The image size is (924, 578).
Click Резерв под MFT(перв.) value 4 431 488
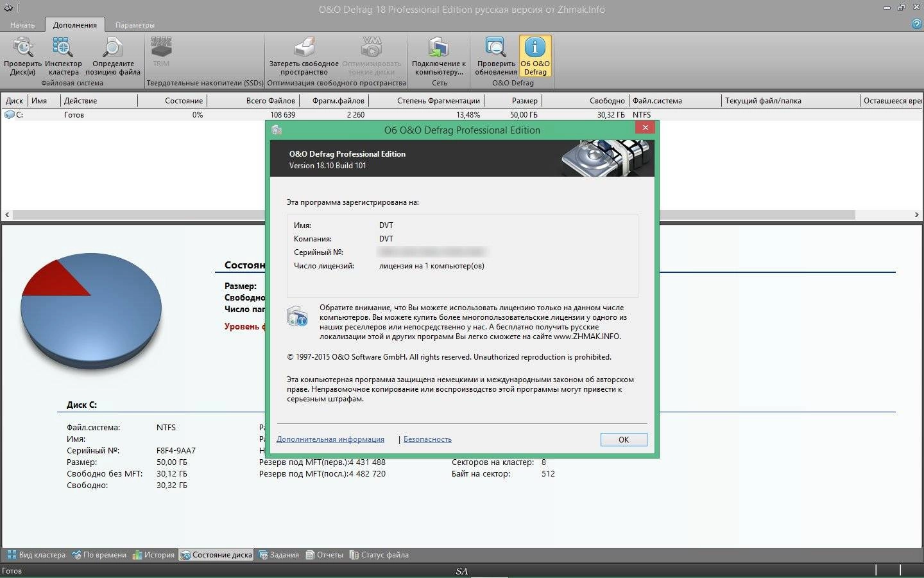click(368, 462)
